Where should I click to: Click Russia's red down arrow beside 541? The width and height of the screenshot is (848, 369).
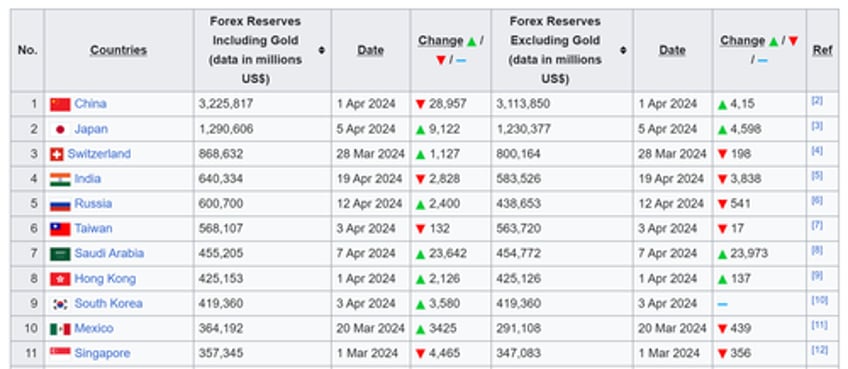point(722,204)
